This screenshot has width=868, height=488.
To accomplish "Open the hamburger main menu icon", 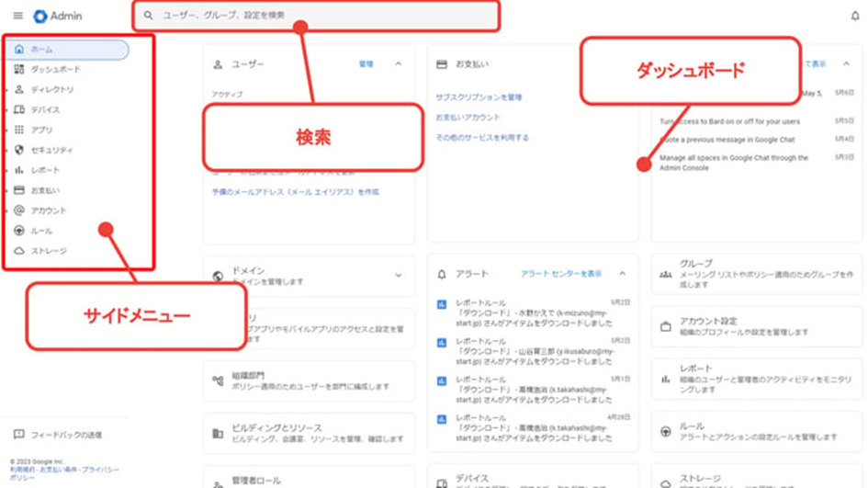I will pyautogui.click(x=17, y=17).
